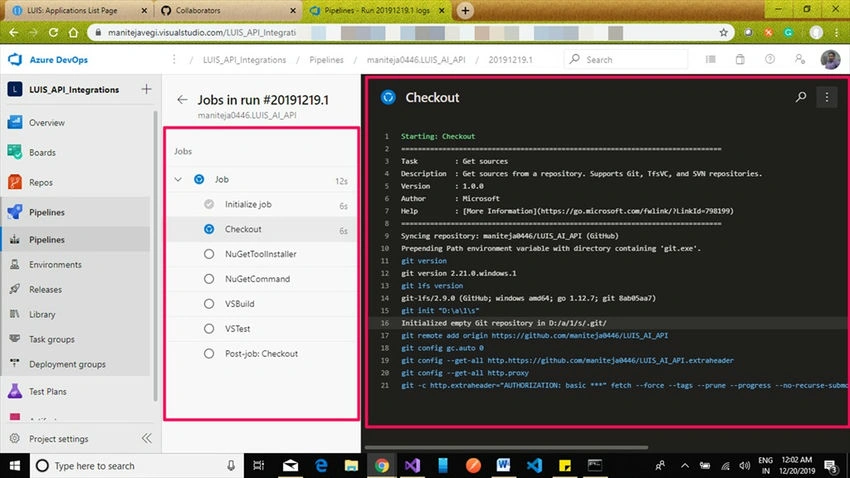The image size is (850, 478).
Task: Click the plus next to LUIS_API_Integrations
Action: click(146, 89)
